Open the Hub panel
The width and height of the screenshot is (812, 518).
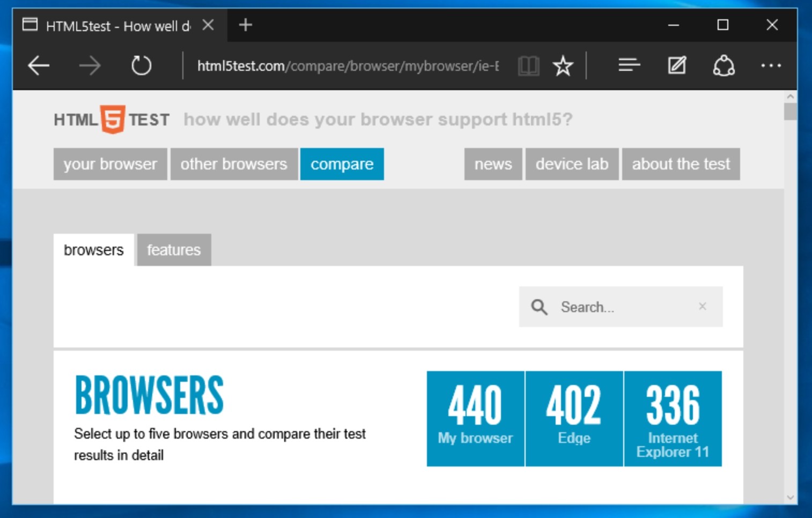pyautogui.click(x=629, y=65)
